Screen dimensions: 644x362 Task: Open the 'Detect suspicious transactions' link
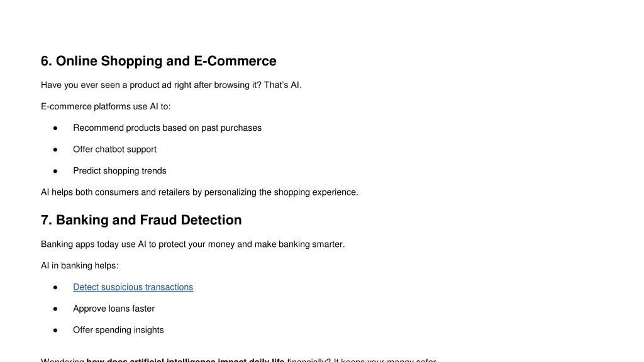pos(133,287)
